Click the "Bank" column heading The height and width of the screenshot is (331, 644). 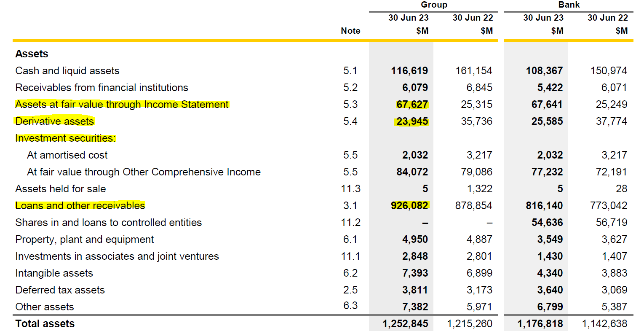tap(569, 5)
